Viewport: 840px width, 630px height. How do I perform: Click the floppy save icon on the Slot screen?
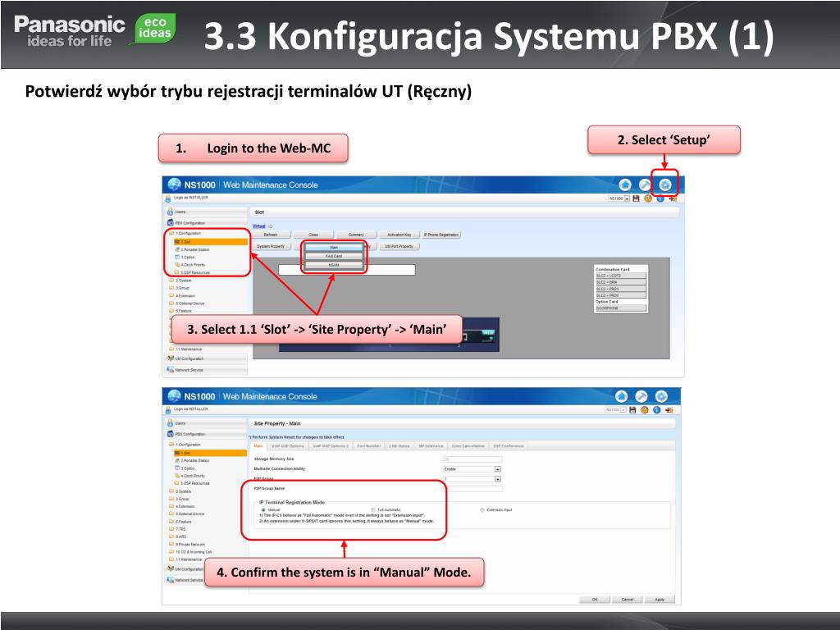pyautogui.click(x=637, y=199)
